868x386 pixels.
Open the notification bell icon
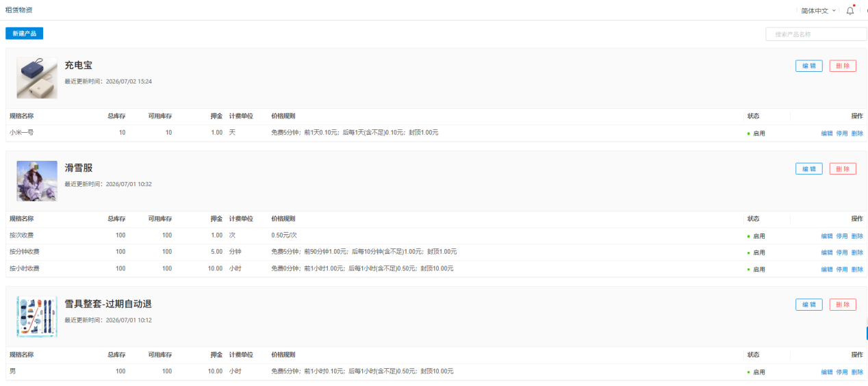850,10
